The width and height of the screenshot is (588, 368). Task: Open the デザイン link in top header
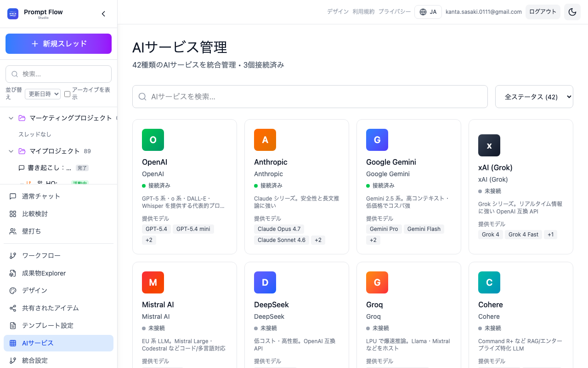(338, 12)
